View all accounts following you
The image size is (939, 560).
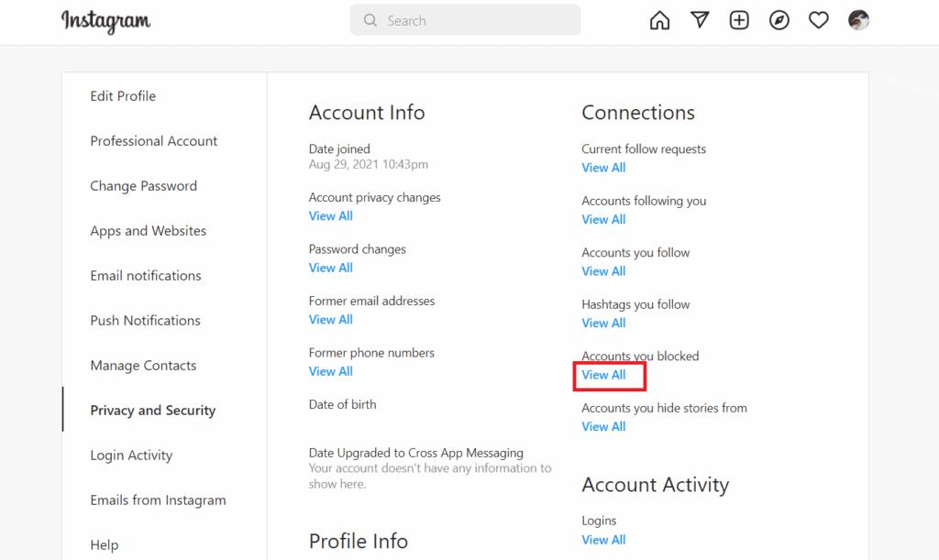[x=603, y=220]
